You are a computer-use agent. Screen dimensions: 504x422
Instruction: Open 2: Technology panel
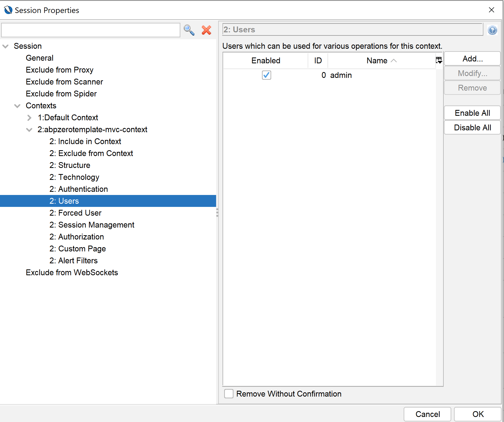74,177
